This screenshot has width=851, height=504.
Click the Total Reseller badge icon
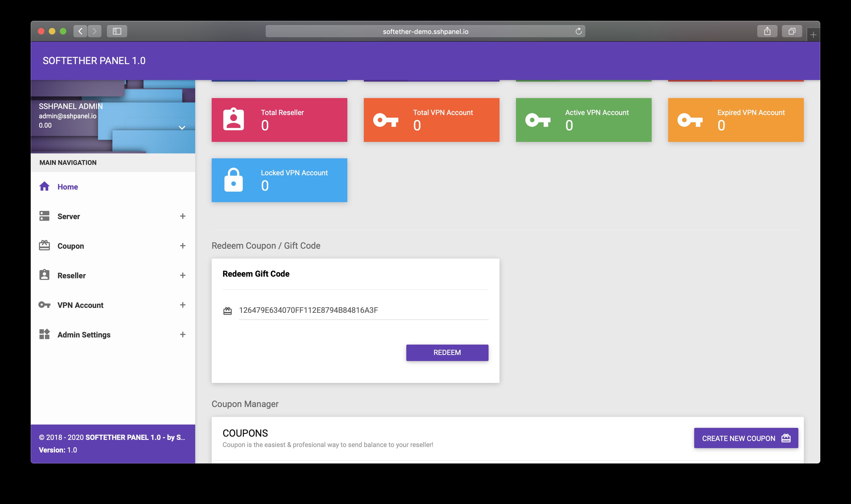pyautogui.click(x=234, y=119)
